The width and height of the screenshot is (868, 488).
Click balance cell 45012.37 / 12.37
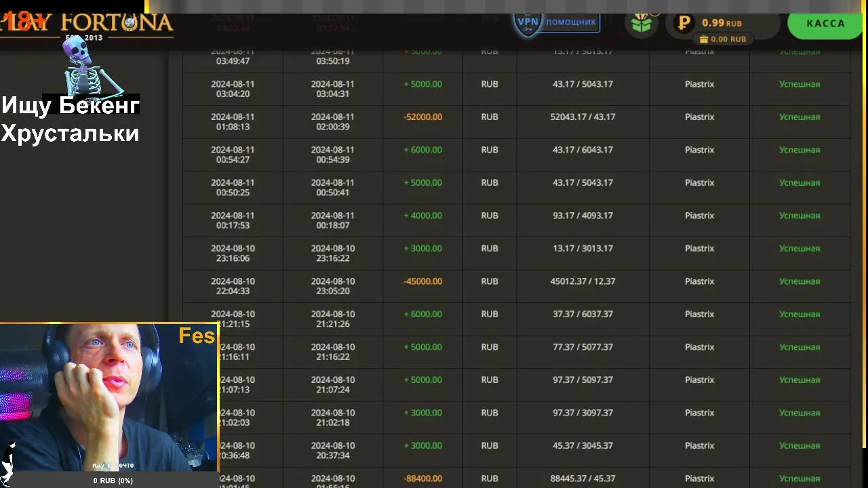(x=583, y=281)
